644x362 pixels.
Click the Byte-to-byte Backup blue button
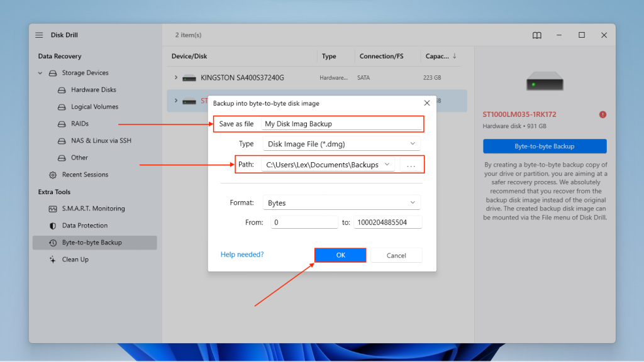click(545, 146)
